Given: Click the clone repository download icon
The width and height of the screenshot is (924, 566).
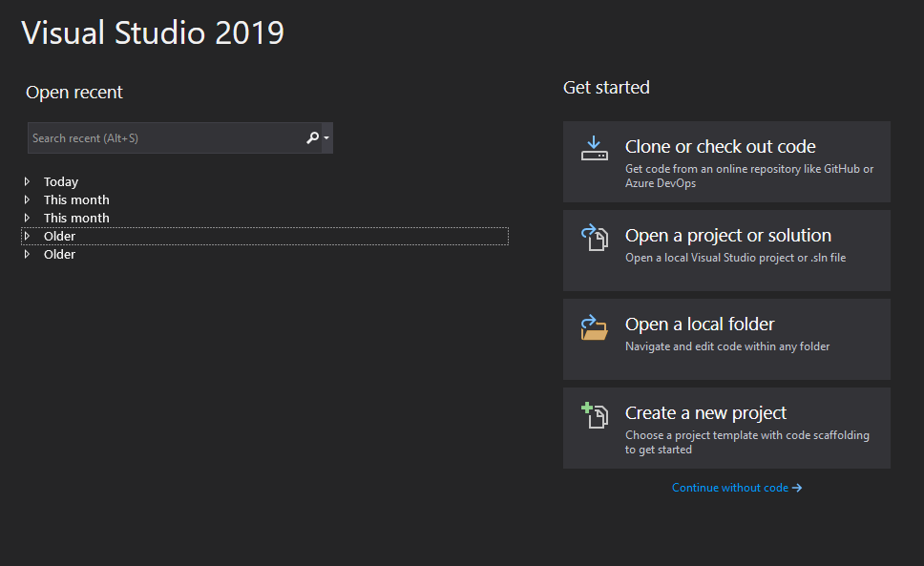Looking at the screenshot, I should click(x=594, y=149).
